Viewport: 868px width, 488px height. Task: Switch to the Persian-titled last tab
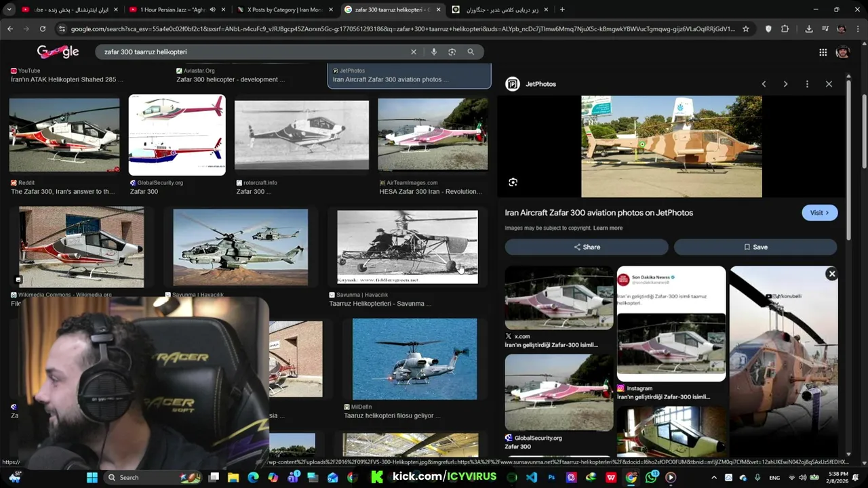500,9
